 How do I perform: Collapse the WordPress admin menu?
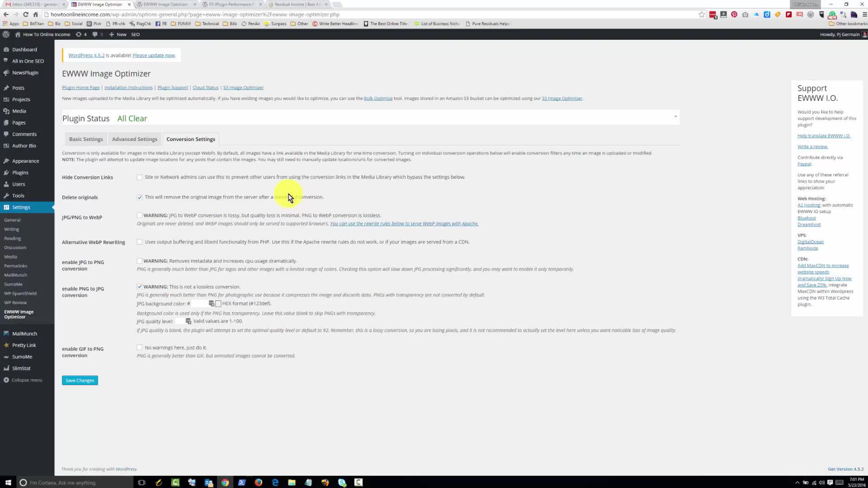[23, 380]
